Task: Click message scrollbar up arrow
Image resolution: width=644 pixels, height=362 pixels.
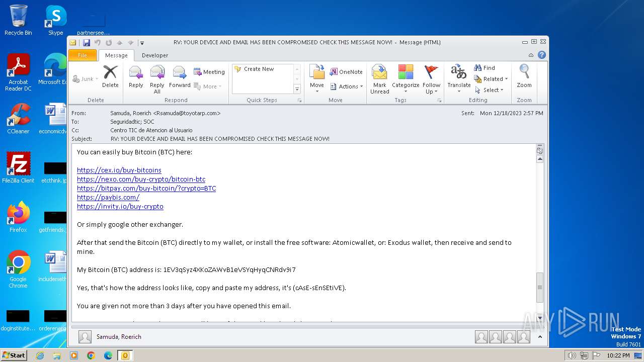Action: pos(540,159)
